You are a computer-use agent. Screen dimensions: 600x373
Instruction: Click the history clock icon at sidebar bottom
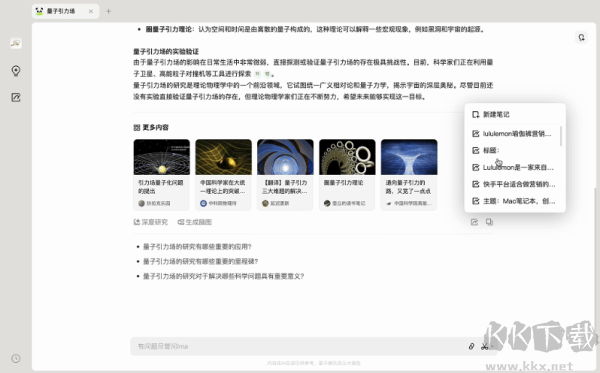point(16,358)
